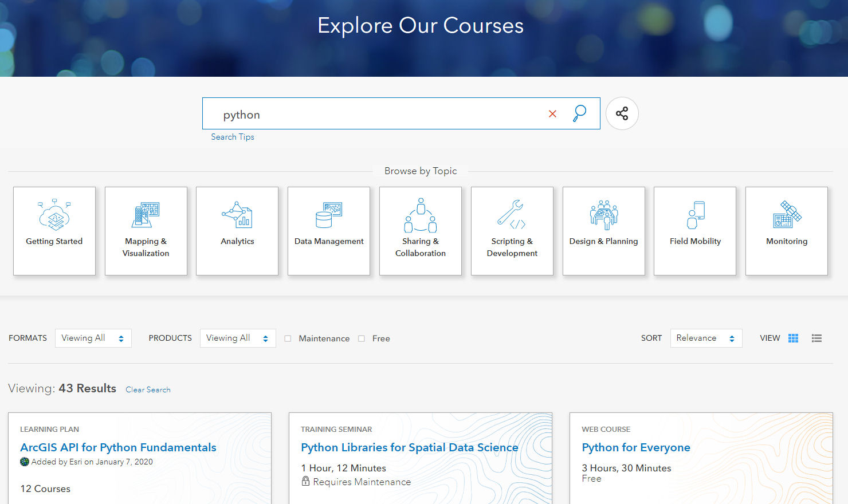Screen dimensions: 848x504
Task: Change sort order from Relevance
Action: (706, 338)
